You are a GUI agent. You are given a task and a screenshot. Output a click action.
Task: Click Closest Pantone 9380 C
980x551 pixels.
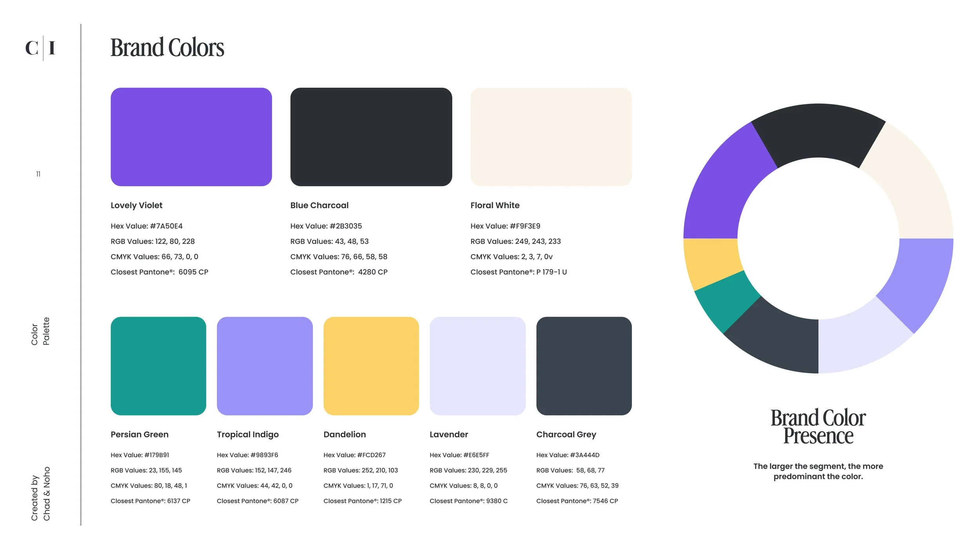[x=468, y=501]
